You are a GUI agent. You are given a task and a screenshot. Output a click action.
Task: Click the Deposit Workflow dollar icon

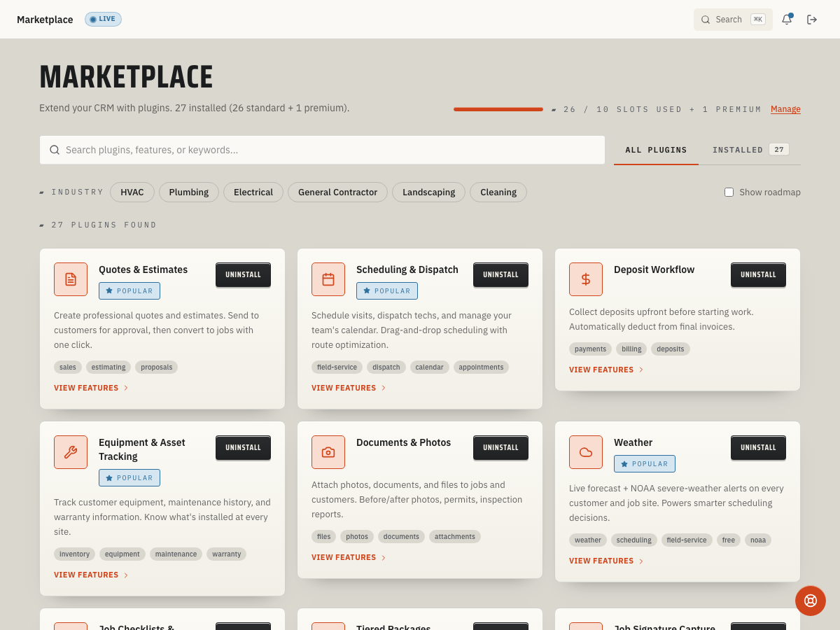586,279
